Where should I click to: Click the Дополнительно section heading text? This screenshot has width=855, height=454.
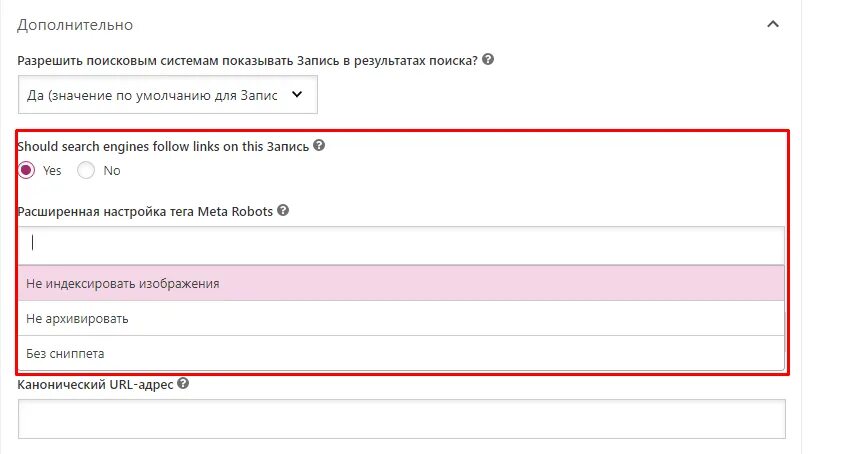point(75,24)
